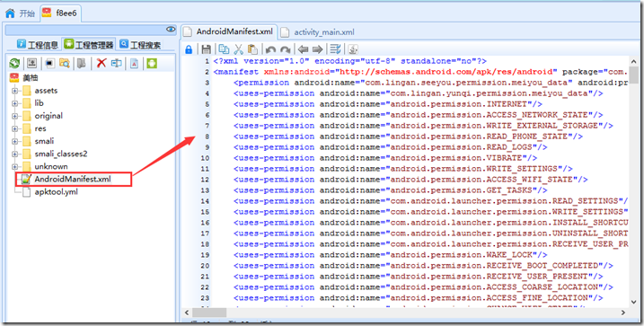Expand the smali folder node
The width and height of the screenshot is (644, 326).
coord(15,142)
